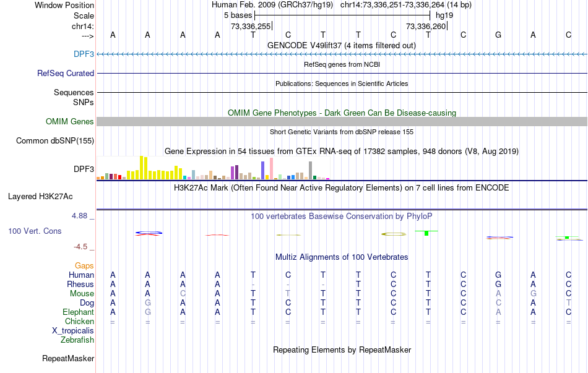
Task: Click the G base in the Dog alignment row
Action: tap(148, 302)
